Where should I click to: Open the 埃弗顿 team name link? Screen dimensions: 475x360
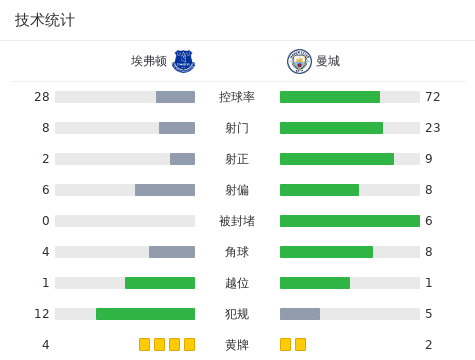click(149, 61)
